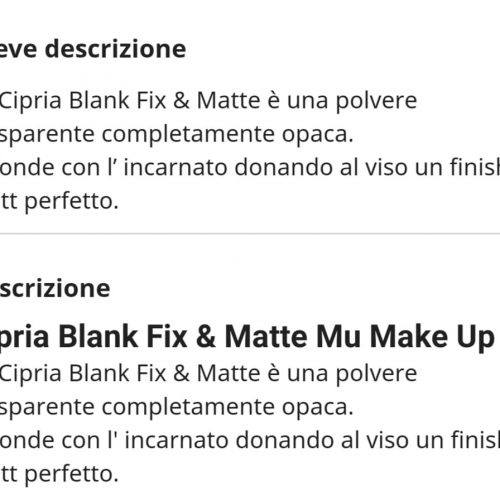This screenshot has width=500, height=500.
Task: Click the word 'viso' in the lower description
Action: tap(388, 440)
